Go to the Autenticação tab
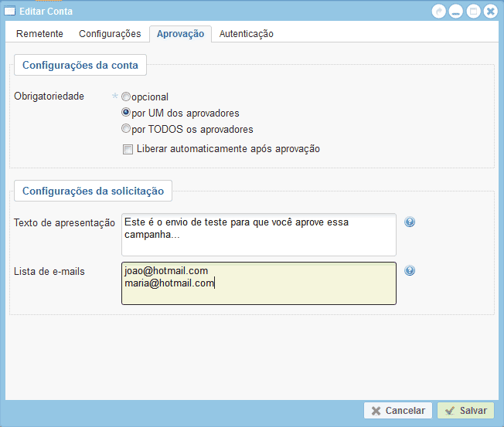This screenshot has width=504, height=427. pyautogui.click(x=246, y=34)
